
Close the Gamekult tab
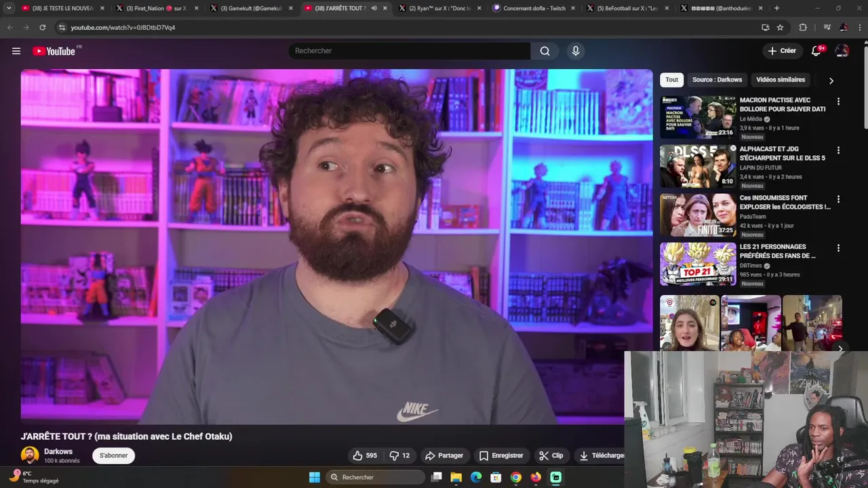[291, 8]
